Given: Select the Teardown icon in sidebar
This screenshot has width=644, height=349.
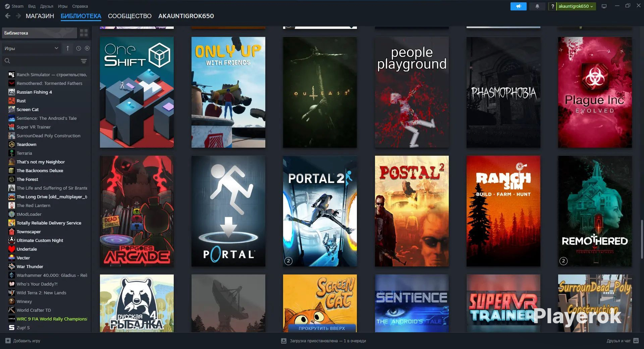Looking at the screenshot, I should pyautogui.click(x=12, y=144).
